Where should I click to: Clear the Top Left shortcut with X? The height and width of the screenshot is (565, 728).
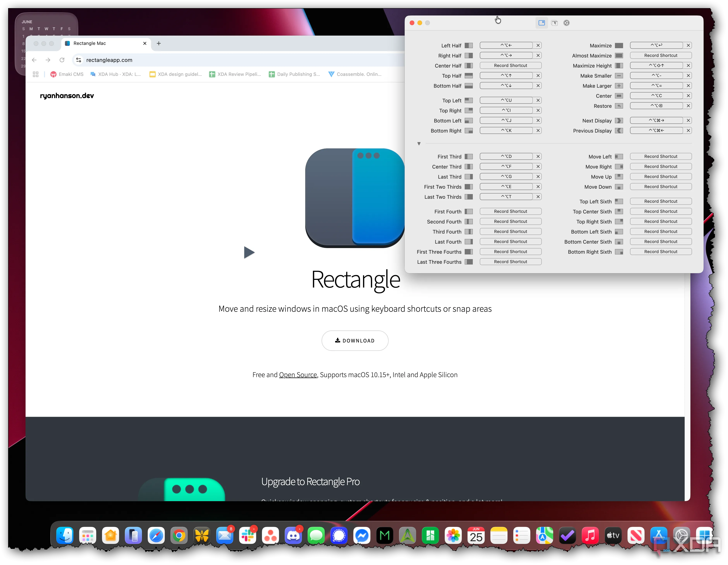point(538,100)
